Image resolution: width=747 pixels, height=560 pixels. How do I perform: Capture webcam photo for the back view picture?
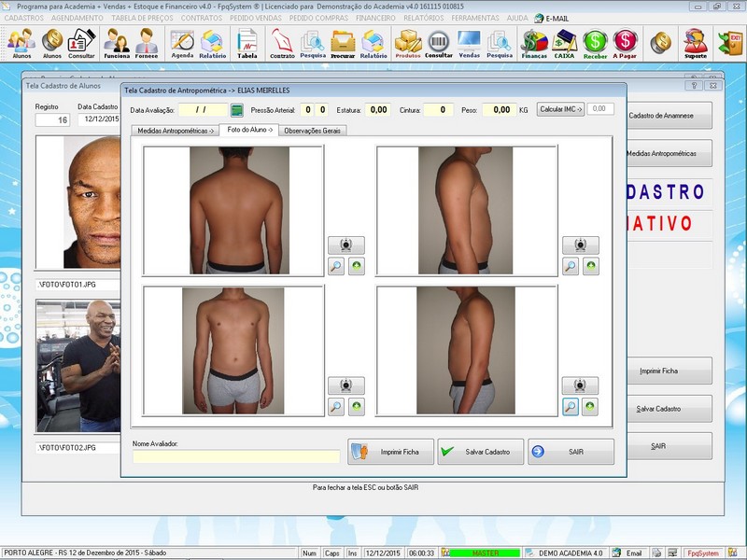pyautogui.click(x=346, y=245)
